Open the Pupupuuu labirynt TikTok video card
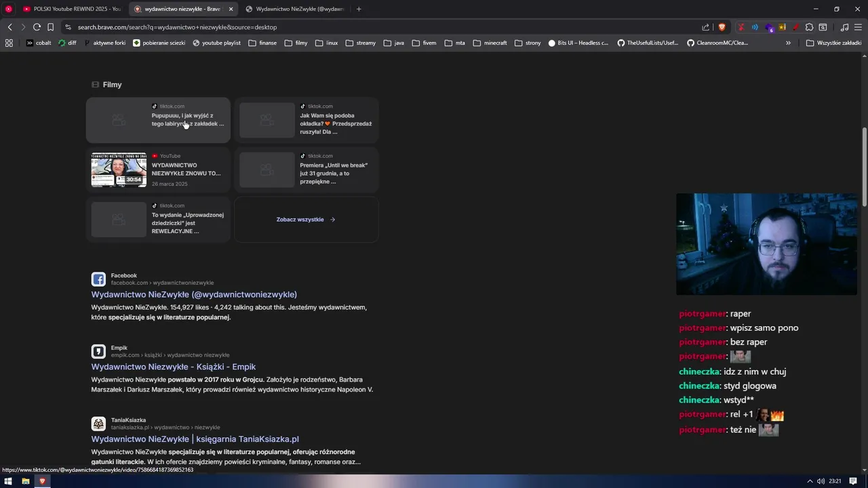The image size is (868, 488). 158,120
